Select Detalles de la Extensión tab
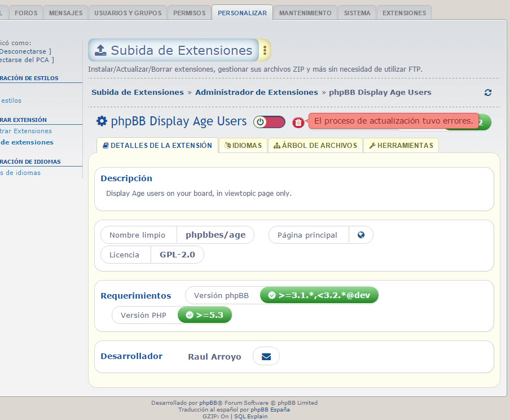510x420 pixels. click(157, 146)
